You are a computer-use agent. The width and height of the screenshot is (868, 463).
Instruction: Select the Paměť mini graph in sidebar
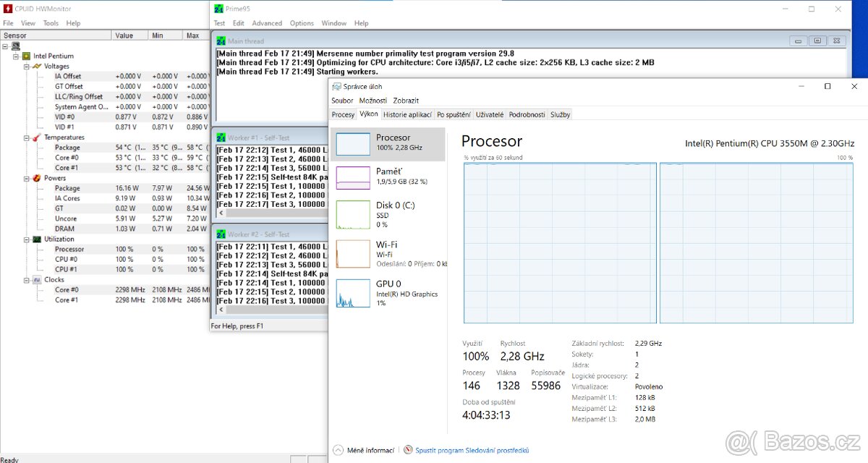(x=353, y=178)
